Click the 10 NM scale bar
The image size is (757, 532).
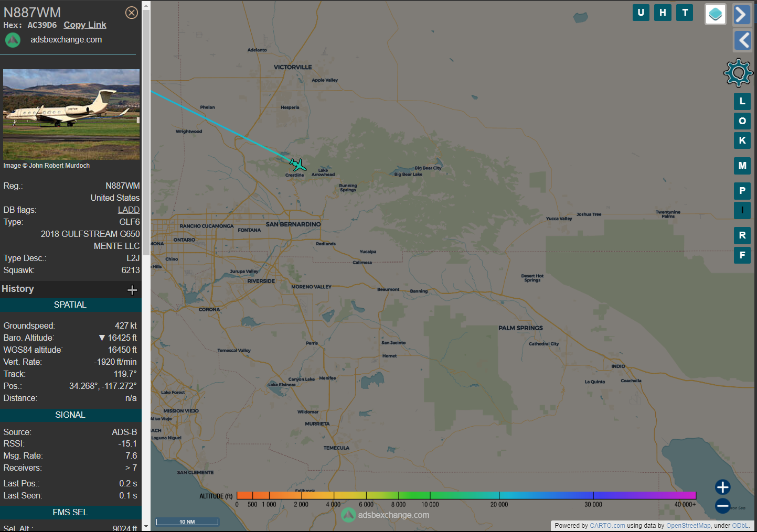click(187, 522)
